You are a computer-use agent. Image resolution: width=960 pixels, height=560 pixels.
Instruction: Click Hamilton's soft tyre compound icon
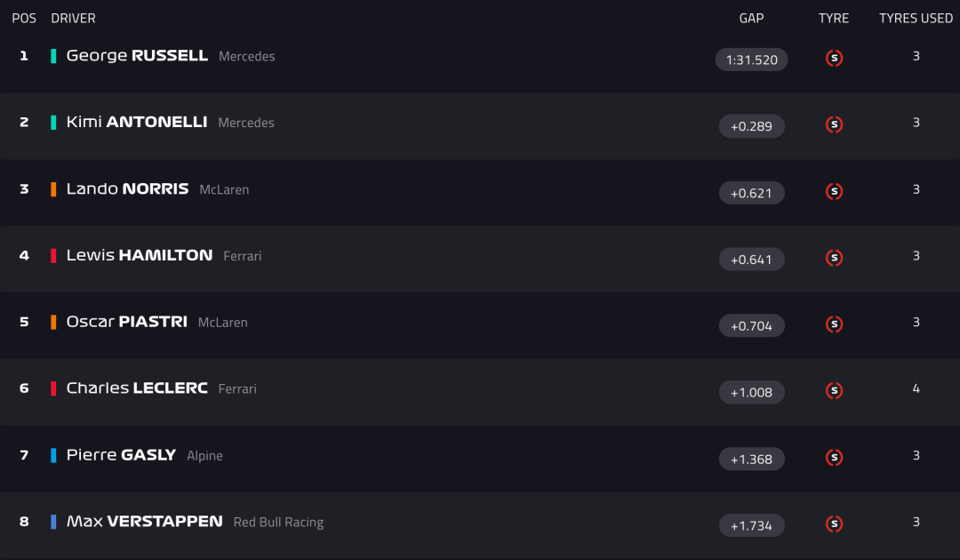click(x=834, y=259)
